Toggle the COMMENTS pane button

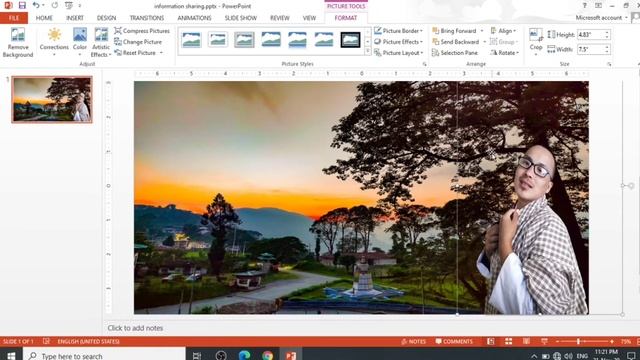[454, 342]
